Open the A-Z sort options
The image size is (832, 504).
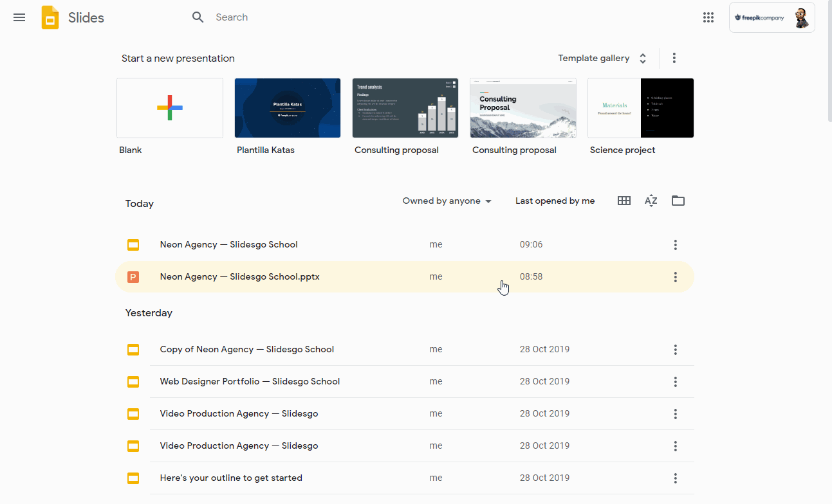651,201
